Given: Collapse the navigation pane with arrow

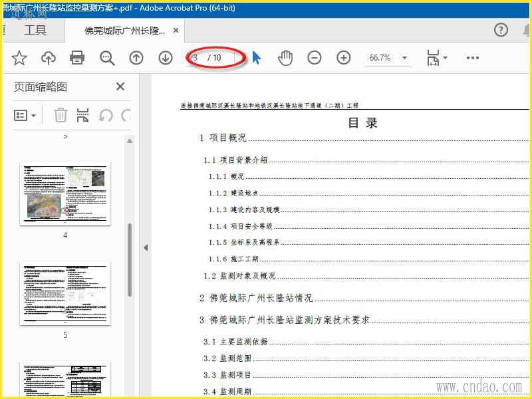Looking at the screenshot, I should tap(146, 247).
